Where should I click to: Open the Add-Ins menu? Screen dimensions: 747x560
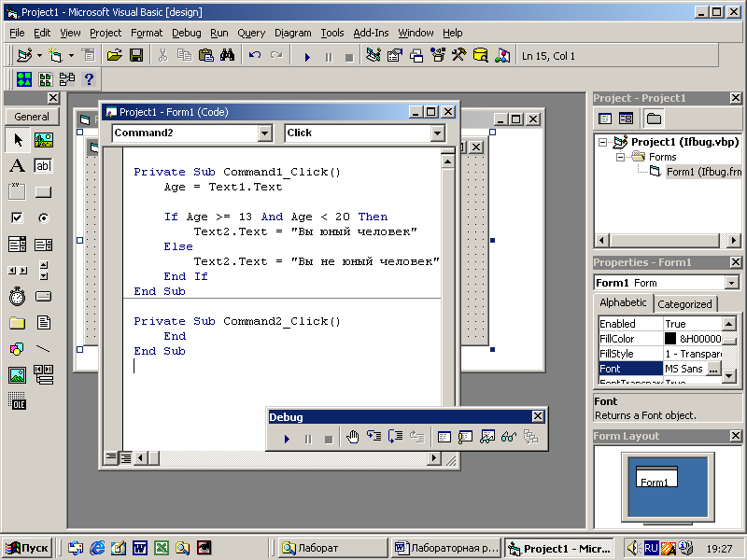(x=371, y=33)
